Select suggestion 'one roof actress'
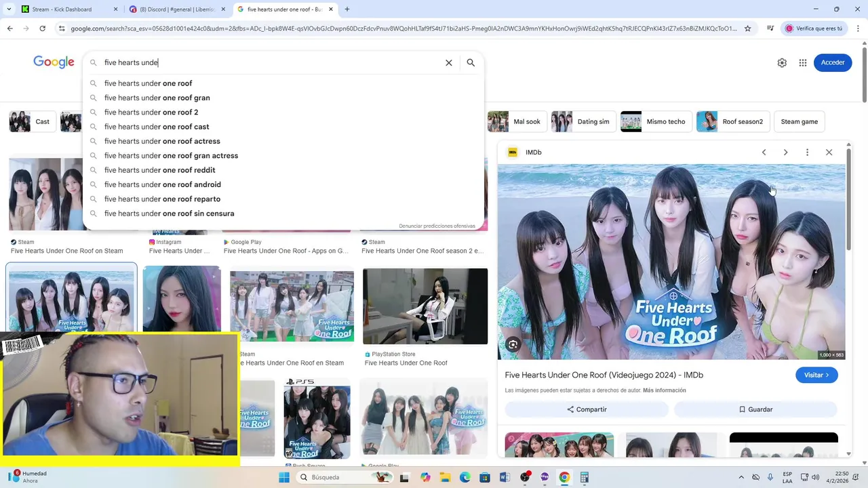Image resolution: width=868 pixels, height=488 pixels. tap(283, 141)
